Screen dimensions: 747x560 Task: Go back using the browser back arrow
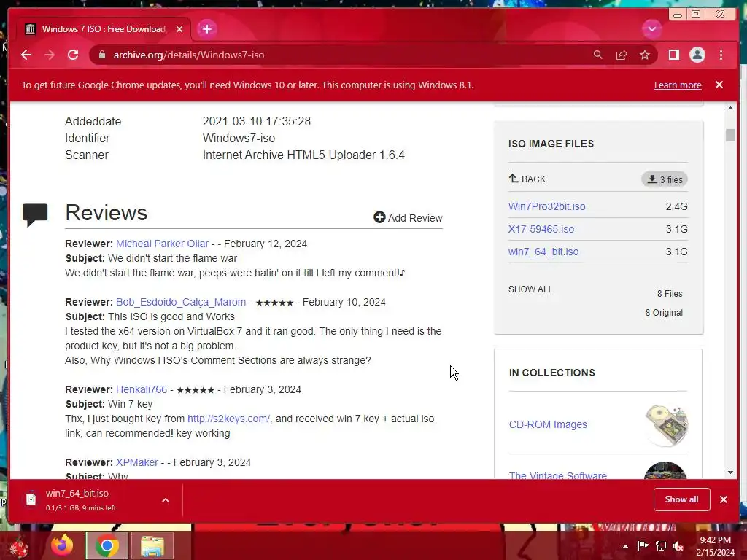26,55
